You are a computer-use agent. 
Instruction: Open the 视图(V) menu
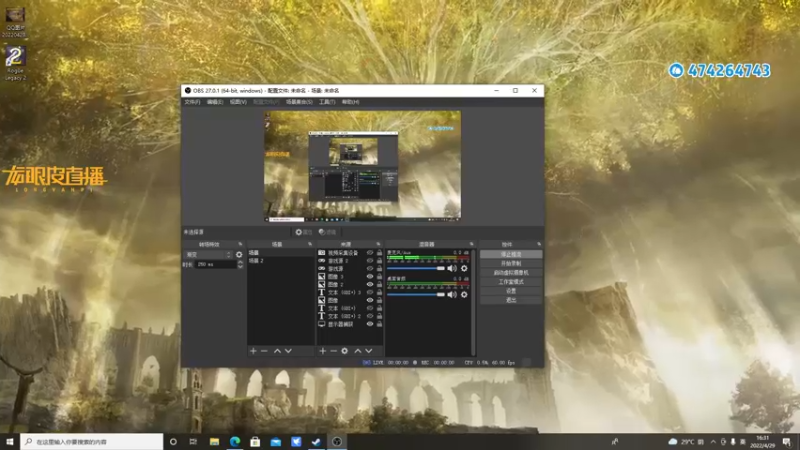[238, 102]
